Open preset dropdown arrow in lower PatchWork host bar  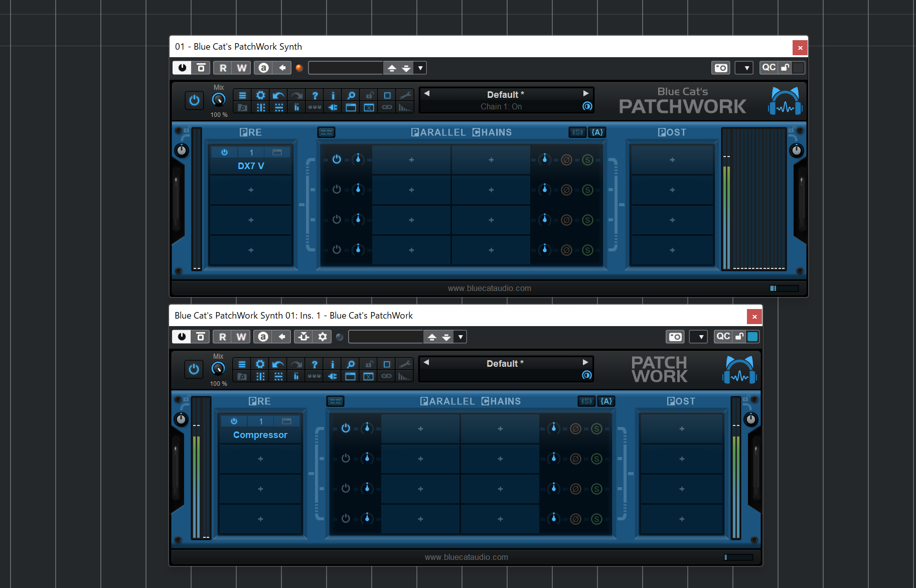461,337
